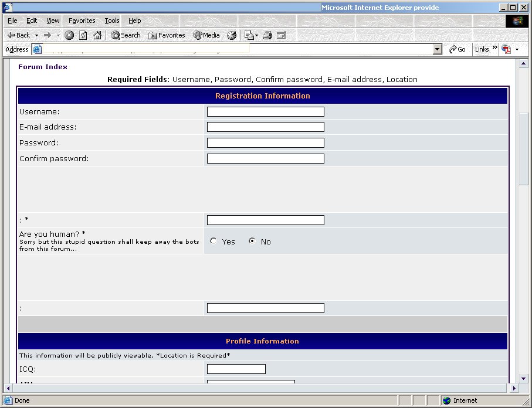The height and width of the screenshot is (408, 532).
Task: Select the Yes radio button
Action: (214, 241)
